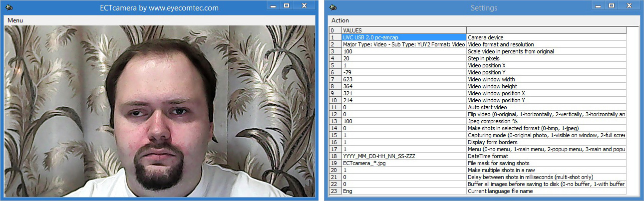Open the Action menu in Settings window
The width and height of the screenshot is (644, 201).
340,20
